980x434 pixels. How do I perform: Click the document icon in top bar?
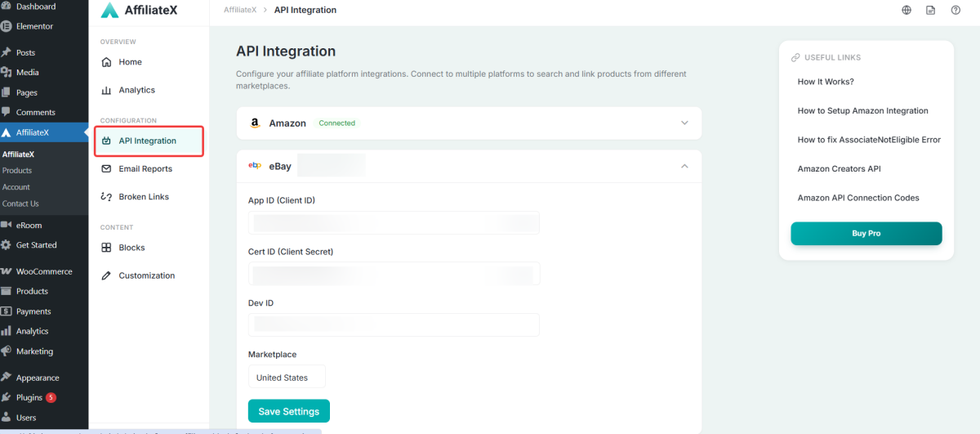coord(931,10)
